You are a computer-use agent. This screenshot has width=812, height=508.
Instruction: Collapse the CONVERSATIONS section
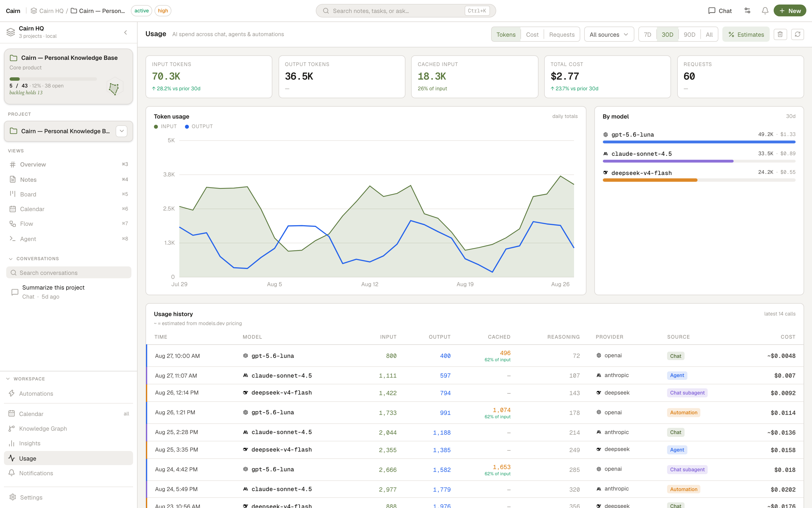(34, 259)
